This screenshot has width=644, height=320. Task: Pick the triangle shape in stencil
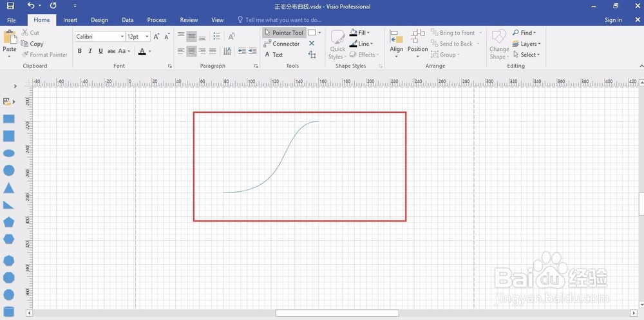(8, 188)
